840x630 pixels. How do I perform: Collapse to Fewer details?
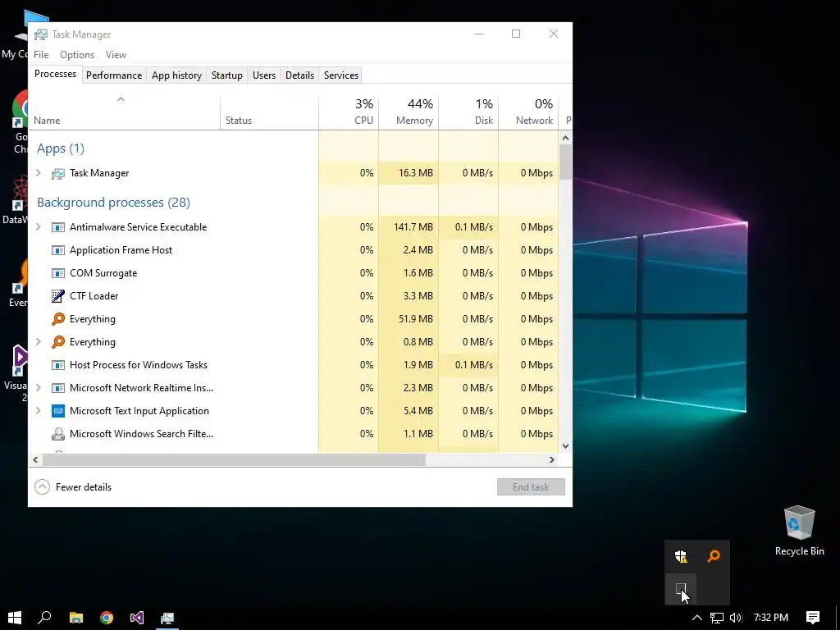73,487
